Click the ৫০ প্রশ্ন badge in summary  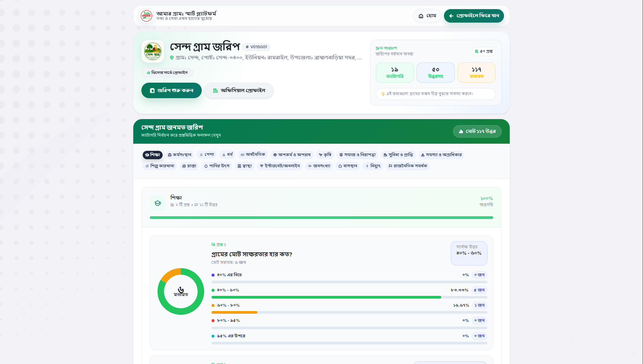[484, 51]
